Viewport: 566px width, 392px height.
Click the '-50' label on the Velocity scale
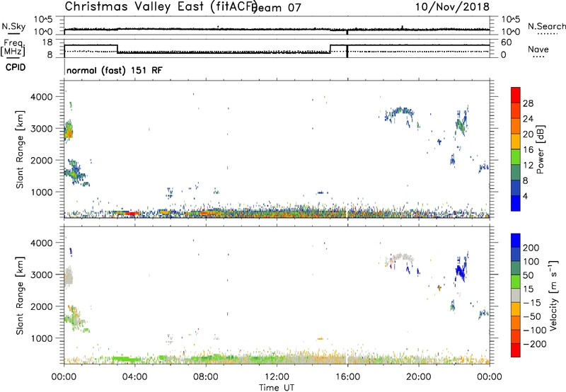point(532,316)
